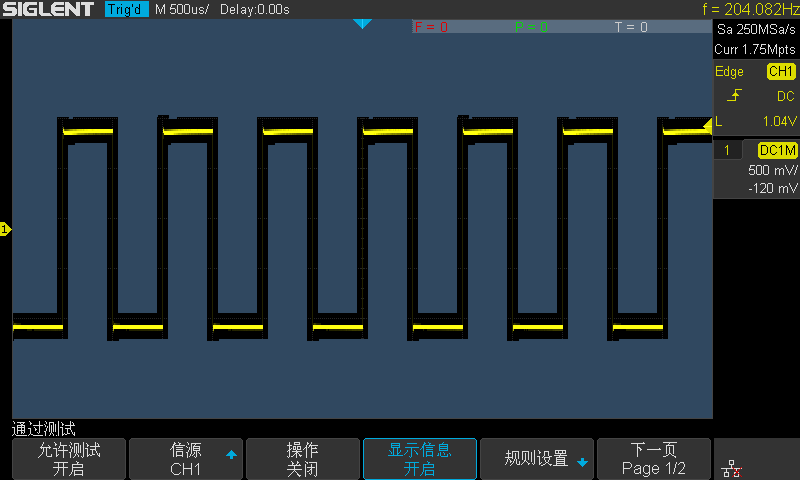Click the Edge trigger type label
800x480 pixels.
729,72
